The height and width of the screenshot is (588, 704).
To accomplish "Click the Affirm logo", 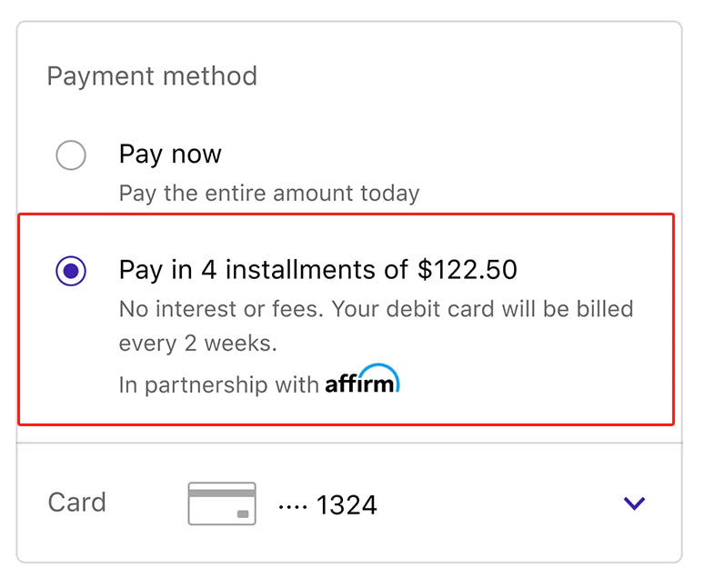I will point(362,382).
